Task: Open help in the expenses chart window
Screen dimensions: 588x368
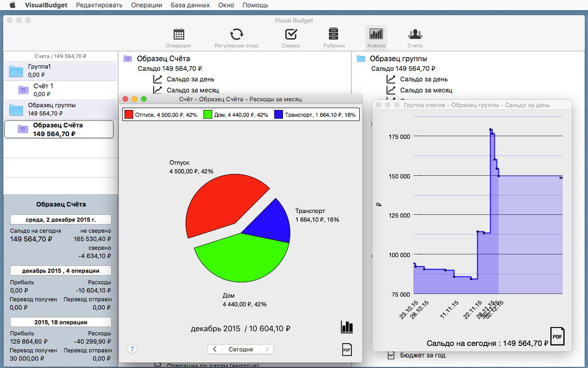Action: coord(132,349)
